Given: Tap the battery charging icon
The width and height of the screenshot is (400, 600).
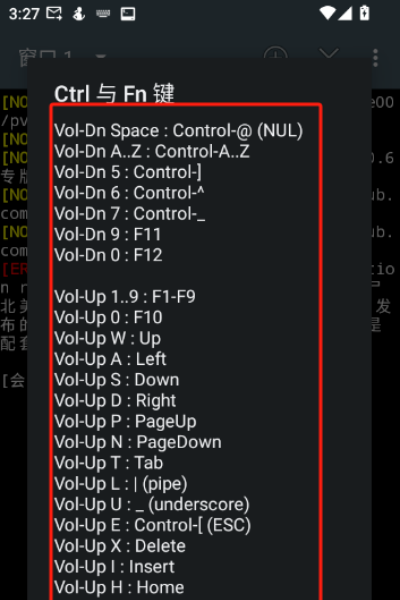Looking at the screenshot, I should tap(364, 13).
